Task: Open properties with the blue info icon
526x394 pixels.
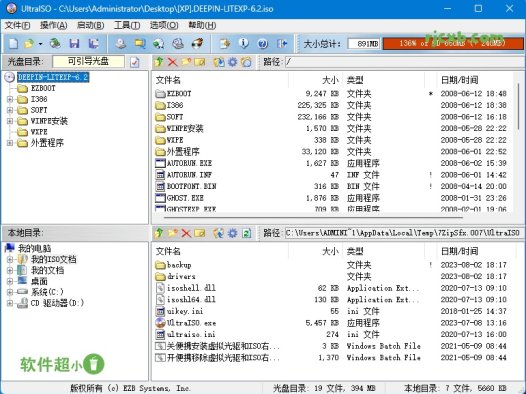Action: pos(244,44)
